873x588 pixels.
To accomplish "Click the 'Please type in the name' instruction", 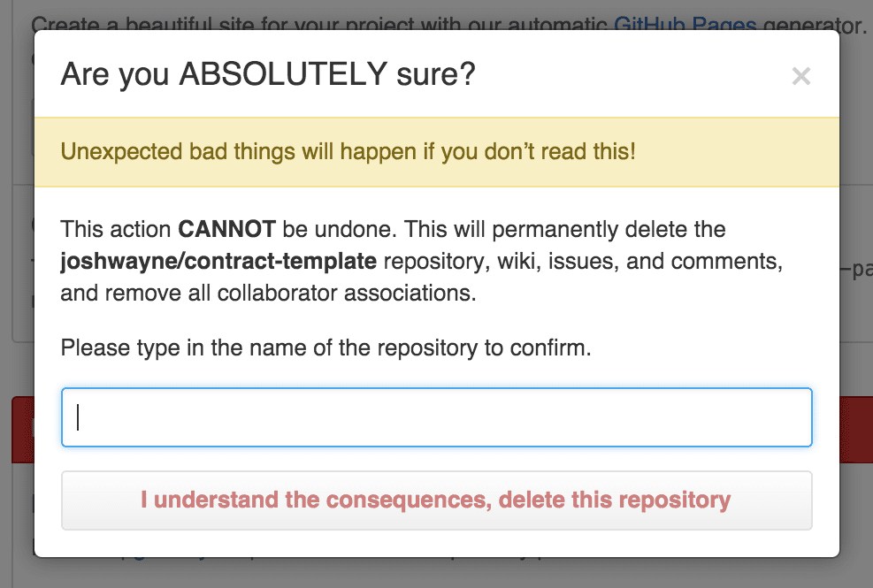I will click(x=325, y=347).
